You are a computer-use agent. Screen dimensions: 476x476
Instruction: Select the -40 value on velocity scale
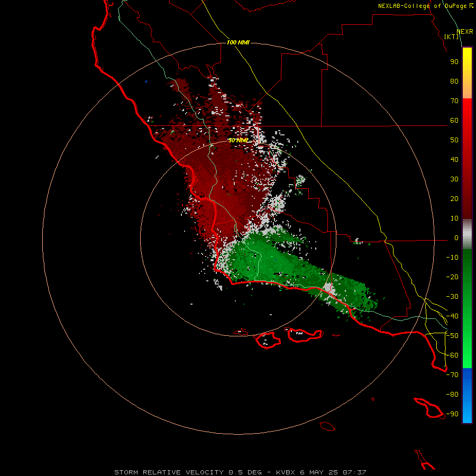[452, 316]
